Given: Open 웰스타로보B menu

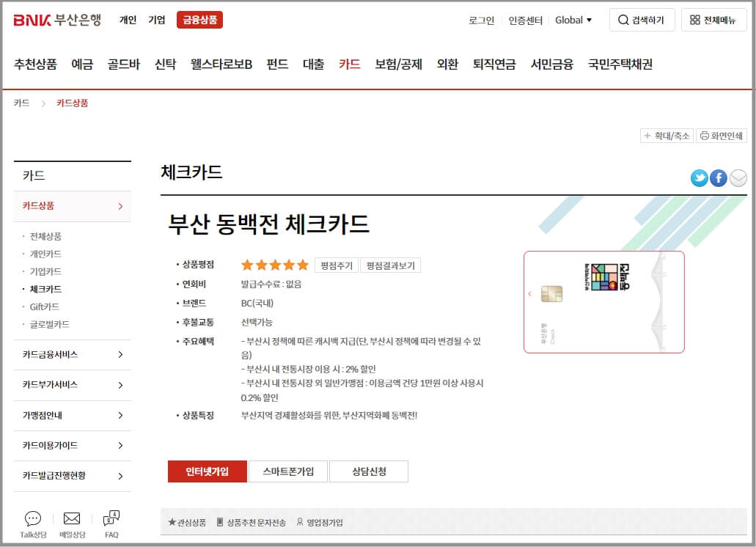Looking at the screenshot, I should pos(221,64).
